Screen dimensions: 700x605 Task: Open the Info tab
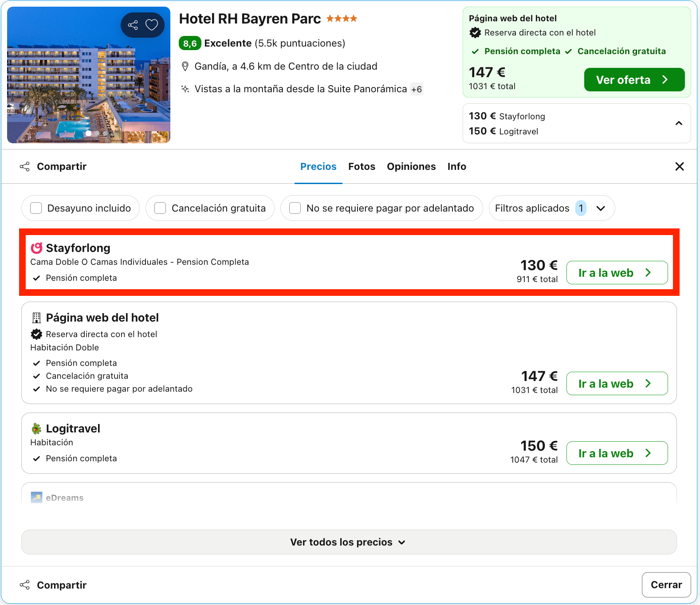click(x=457, y=167)
